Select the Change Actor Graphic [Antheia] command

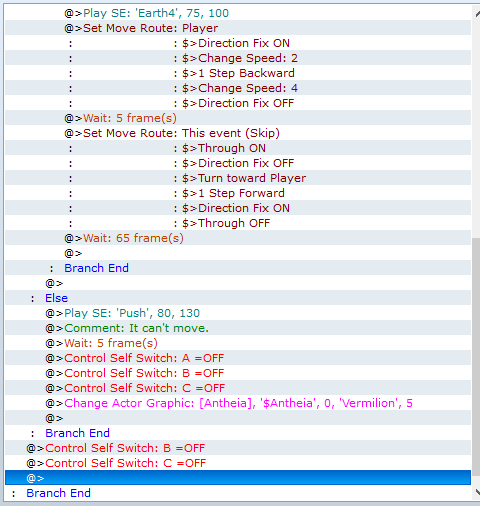(x=238, y=403)
